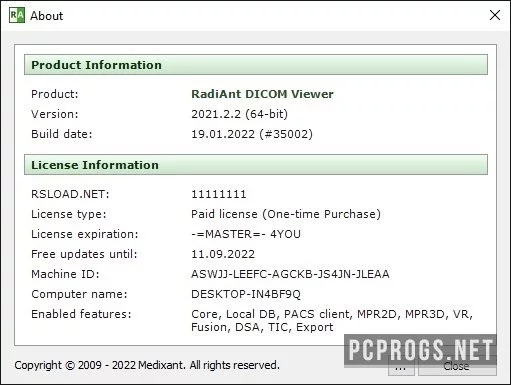Click the computer name DESKTOP-IN4BF9Q
The height and width of the screenshot is (385, 511).
pyautogui.click(x=246, y=294)
